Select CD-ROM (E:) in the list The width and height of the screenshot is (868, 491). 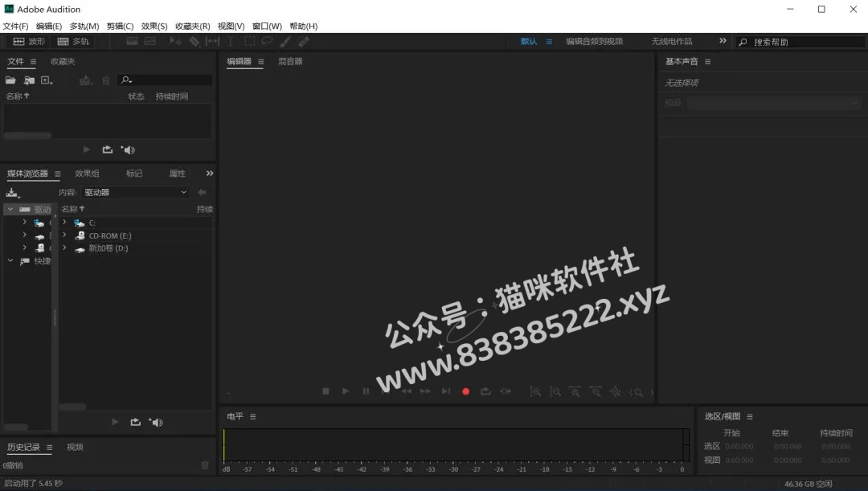click(110, 235)
